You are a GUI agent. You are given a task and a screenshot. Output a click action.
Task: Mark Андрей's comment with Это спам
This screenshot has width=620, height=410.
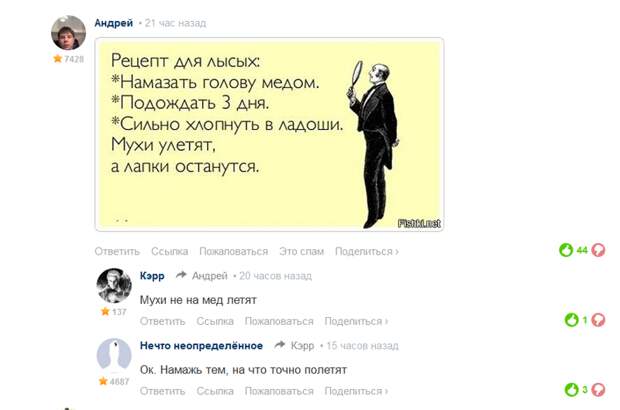[301, 251]
